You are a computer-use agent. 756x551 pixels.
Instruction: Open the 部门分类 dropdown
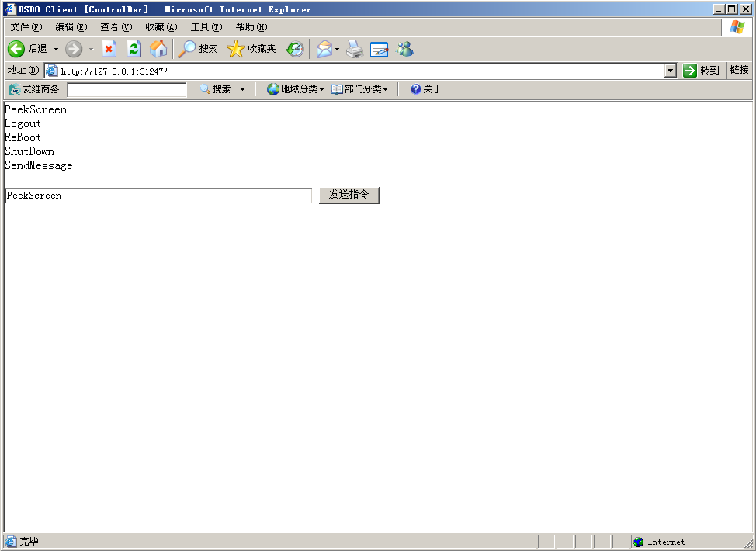(x=359, y=89)
